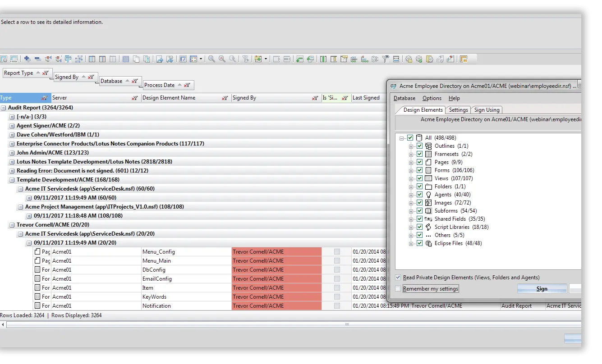Click the Type column filter icon
Image resolution: width=602 pixels, height=364 pixels.
(x=45, y=98)
